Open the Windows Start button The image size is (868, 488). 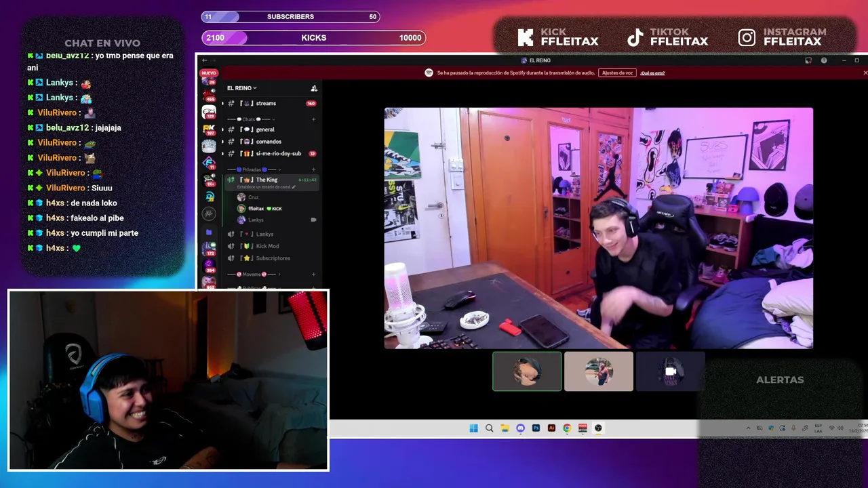click(x=473, y=428)
